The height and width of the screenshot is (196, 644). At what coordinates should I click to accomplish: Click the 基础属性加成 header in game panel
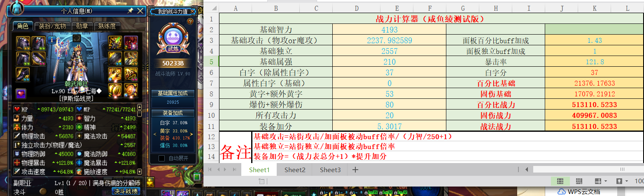point(173,93)
